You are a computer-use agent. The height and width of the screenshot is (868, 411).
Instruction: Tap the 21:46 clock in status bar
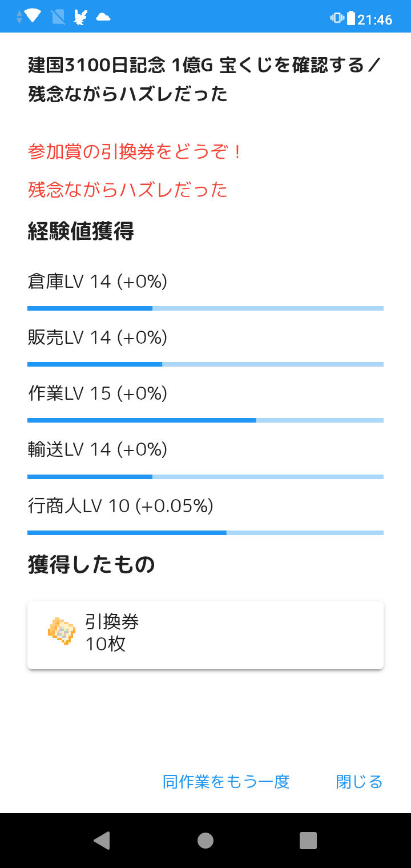click(375, 20)
